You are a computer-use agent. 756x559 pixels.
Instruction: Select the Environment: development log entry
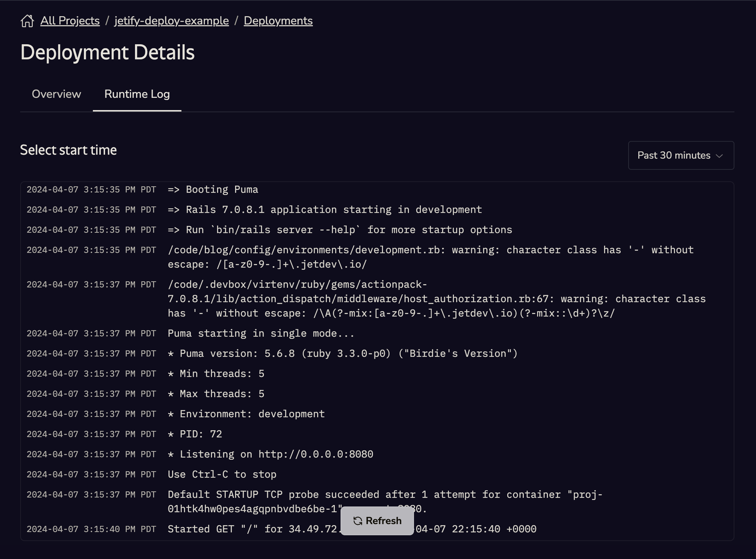(246, 414)
